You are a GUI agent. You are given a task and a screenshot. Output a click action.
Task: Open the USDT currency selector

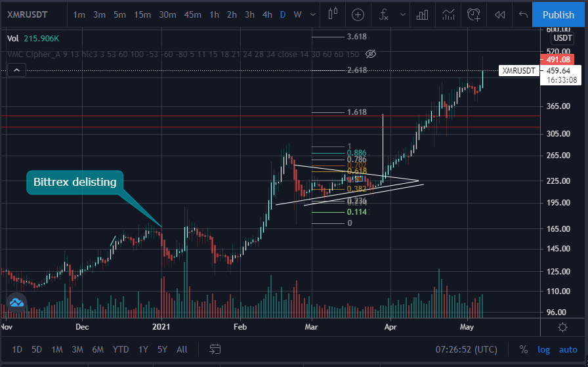(x=562, y=38)
